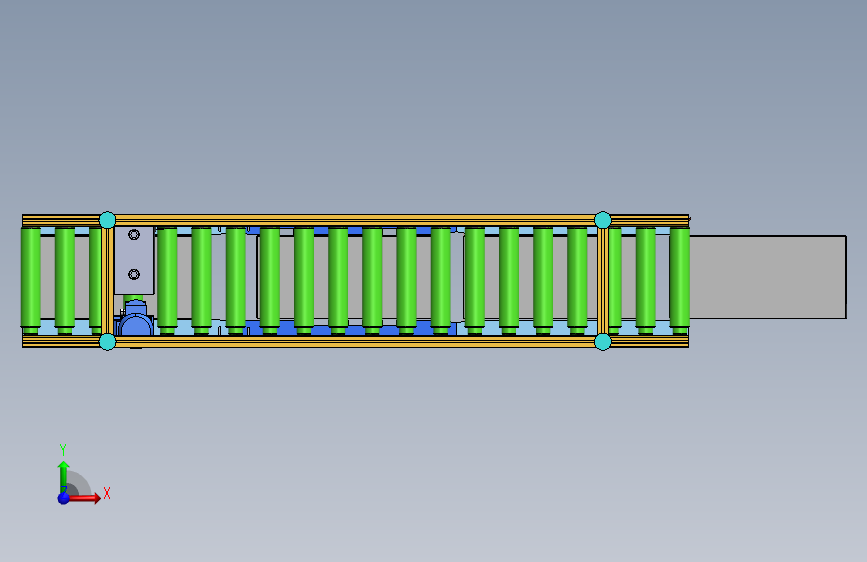
Task: Click the blue Z axis ball of the triad
Action: point(64,498)
